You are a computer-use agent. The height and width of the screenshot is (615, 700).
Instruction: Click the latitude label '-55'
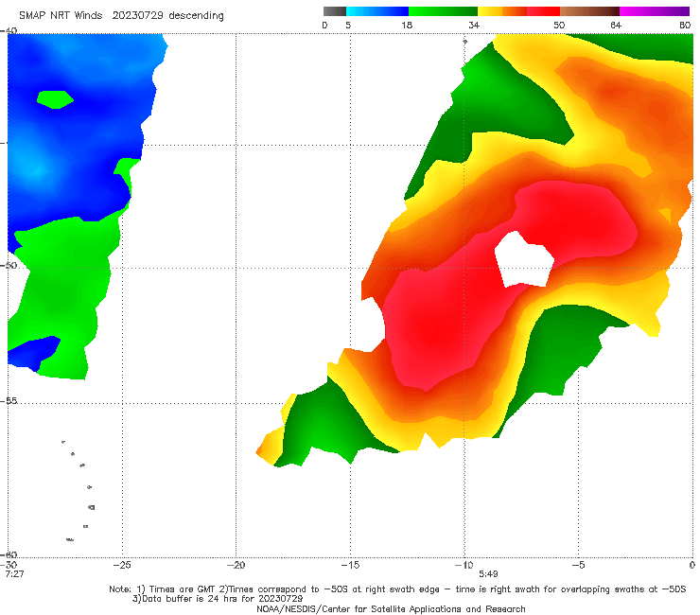[x=9, y=400]
